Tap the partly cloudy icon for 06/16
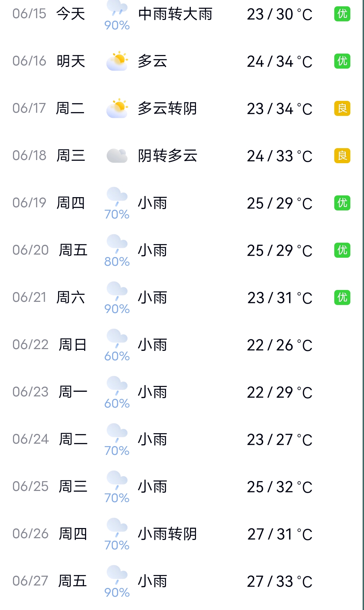The height and width of the screenshot is (610, 364). pyautogui.click(x=117, y=61)
